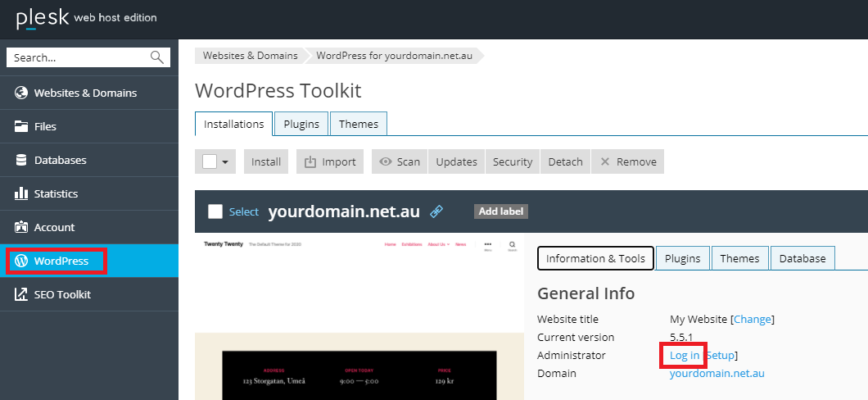
Task: Click the Scan button
Action: [x=400, y=161]
